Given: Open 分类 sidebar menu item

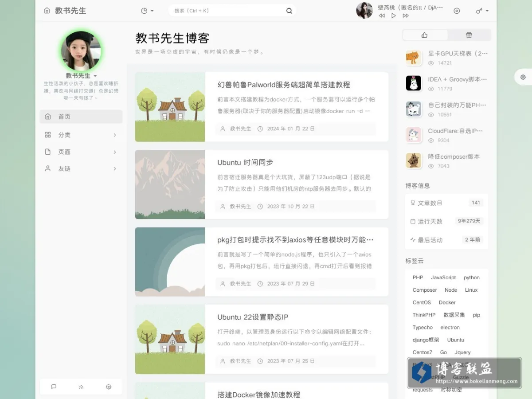Looking at the screenshot, I should pos(81,135).
